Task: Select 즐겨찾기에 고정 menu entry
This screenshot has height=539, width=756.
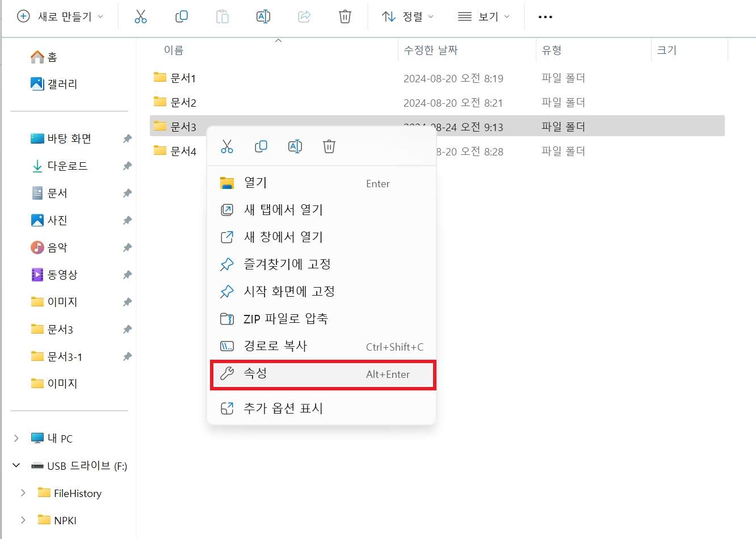Action: click(321, 264)
